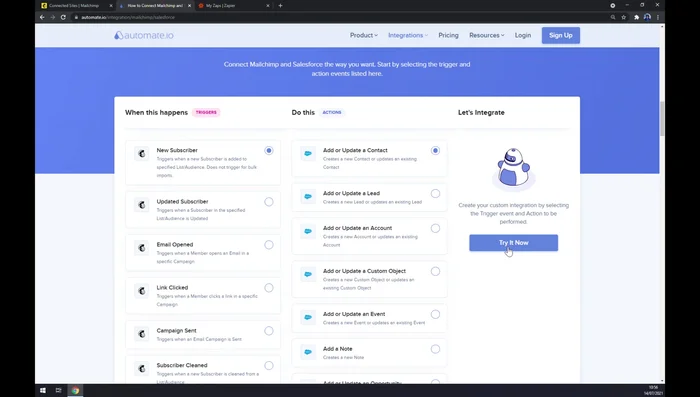The image size is (700, 397).
Task: Click the Salesforce icon beside Add or Update a Contact
Action: coord(308,154)
